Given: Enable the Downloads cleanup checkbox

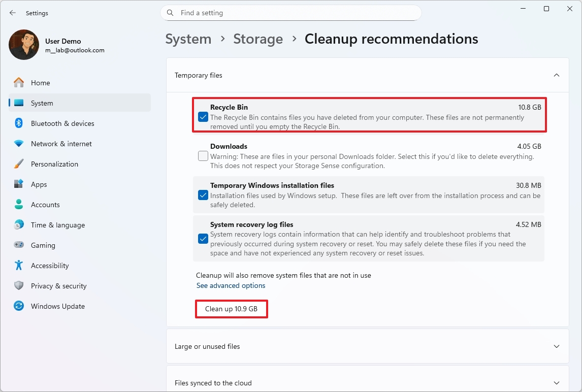Looking at the screenshot, I should click(x=203, y=156).
